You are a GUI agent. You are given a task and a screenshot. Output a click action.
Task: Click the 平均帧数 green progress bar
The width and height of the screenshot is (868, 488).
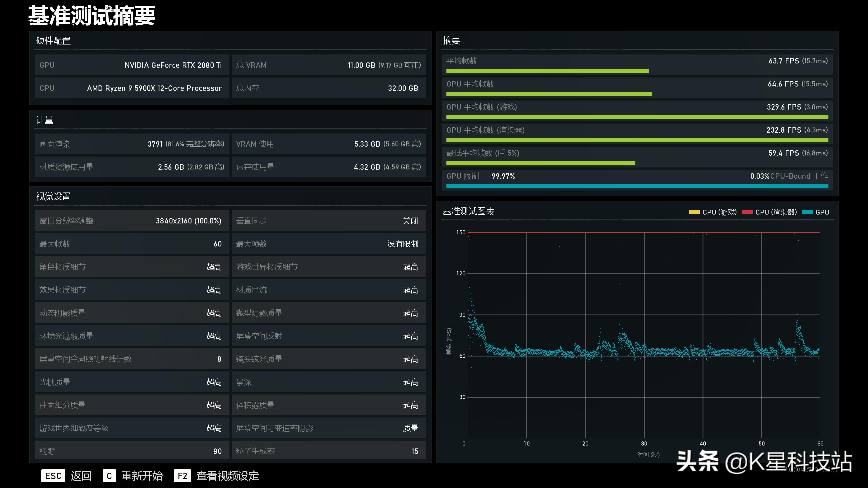[547, 71]
